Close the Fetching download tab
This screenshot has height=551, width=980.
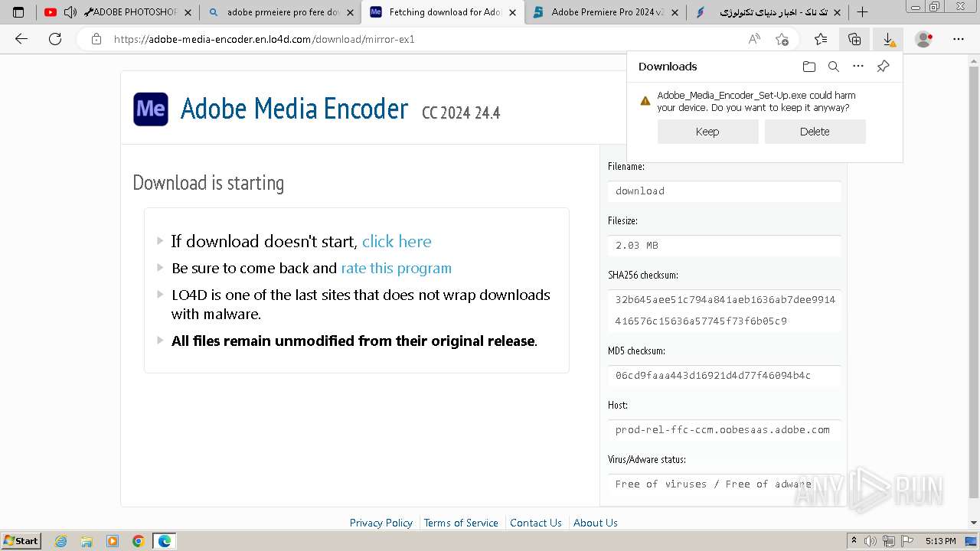tap(512, 12)
